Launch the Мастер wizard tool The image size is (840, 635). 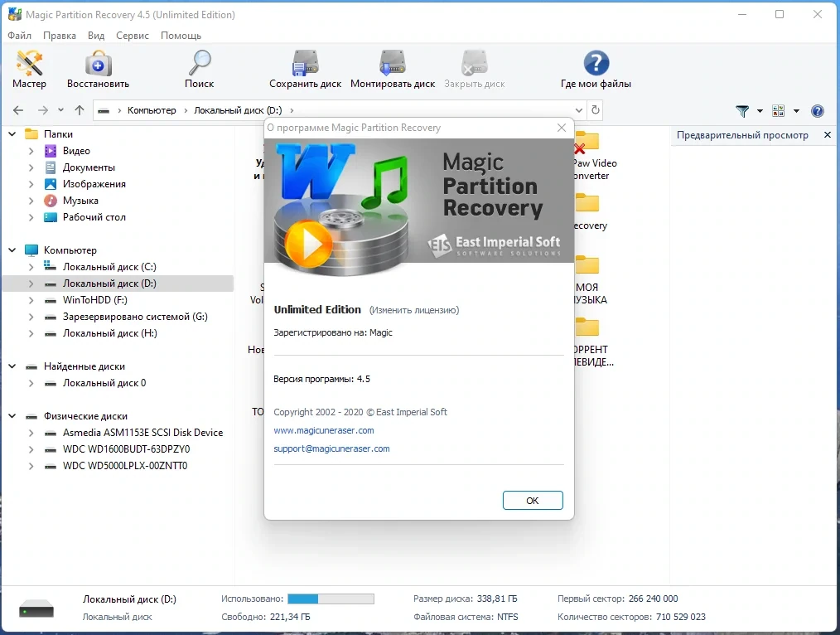tap(29, 70)
